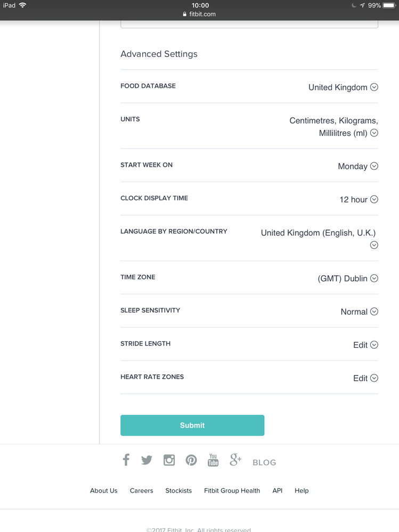Go to the About Us page
399x532 pixels.
point(103,490)
